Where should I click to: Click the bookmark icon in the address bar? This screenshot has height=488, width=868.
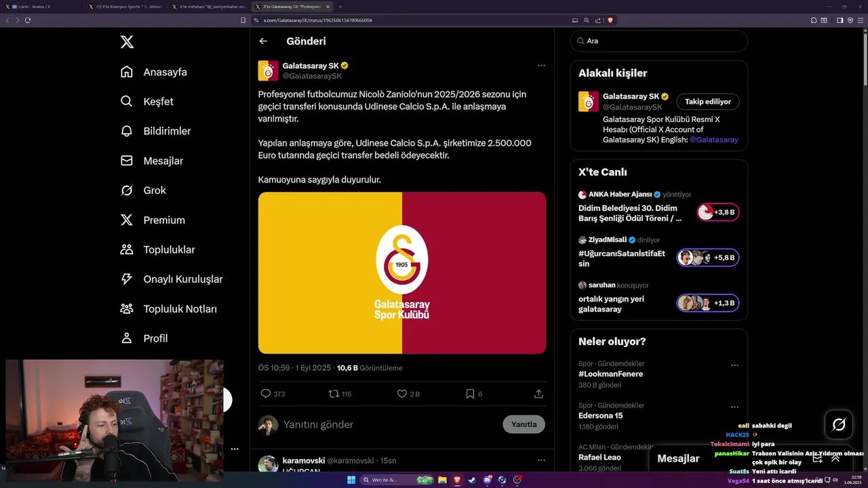[x=243, y=20]
